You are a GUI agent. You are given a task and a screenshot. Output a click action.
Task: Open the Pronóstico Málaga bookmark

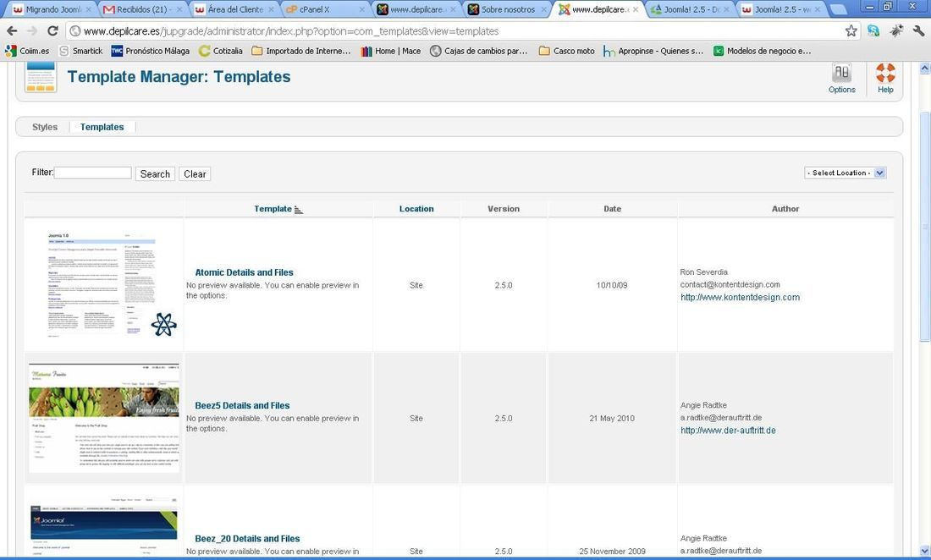(x=150, y=51)
